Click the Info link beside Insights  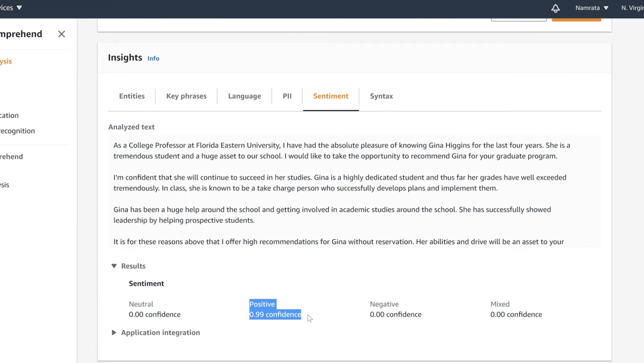tap(153, 58)
